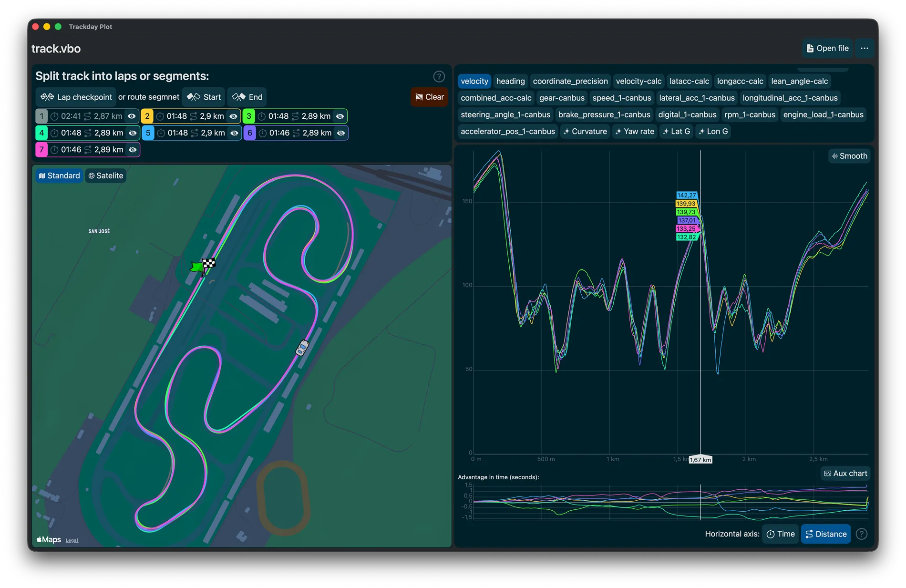Add a Lap checkpoint with flags icon
The width and height of the screenshot is (906, 588).
76,97
